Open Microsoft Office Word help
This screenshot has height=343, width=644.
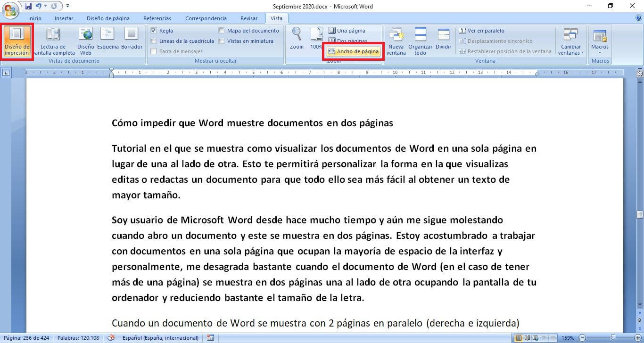pyautogui.click(x=639, y=18)
